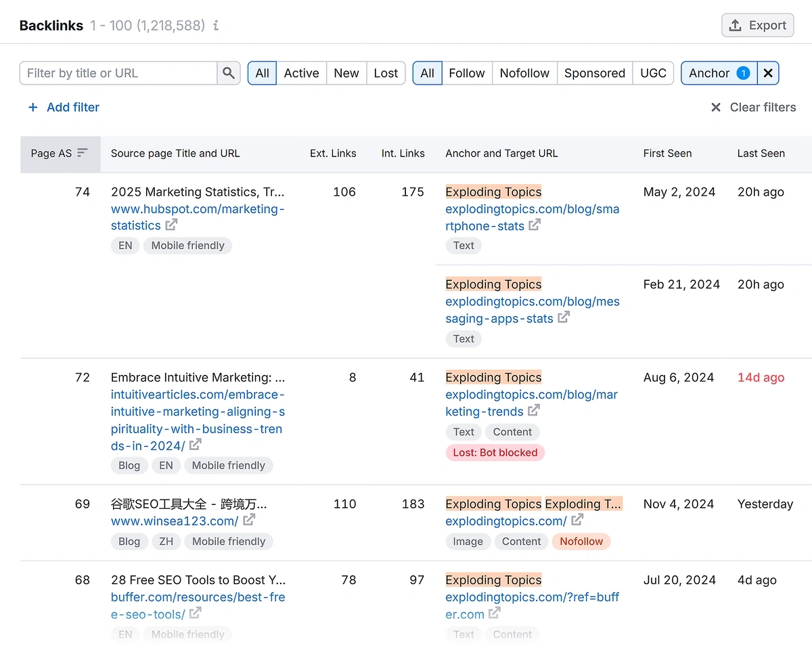Viewport: 812px width, 645px height.
Task: Open the intuitivearticles.com source URL
Action: point(198,420)
